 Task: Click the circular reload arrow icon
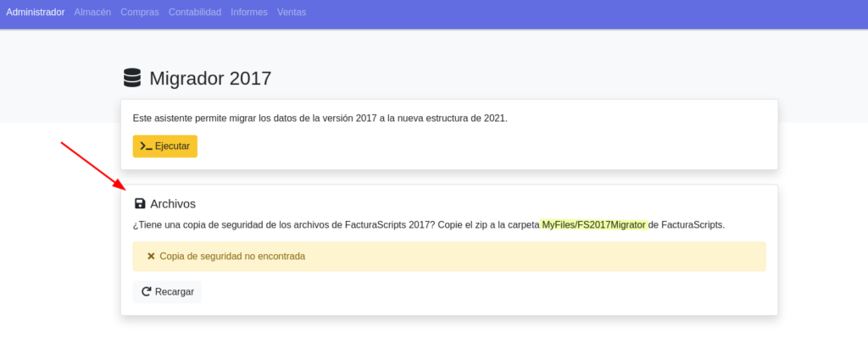click(x=146, y=291)
